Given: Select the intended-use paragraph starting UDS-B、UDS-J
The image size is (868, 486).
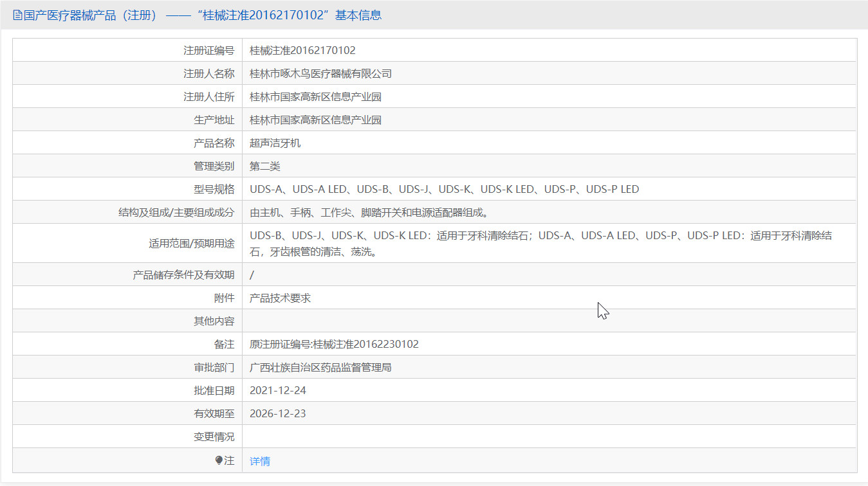Looking at the screenshot, I should pos(540,244).
